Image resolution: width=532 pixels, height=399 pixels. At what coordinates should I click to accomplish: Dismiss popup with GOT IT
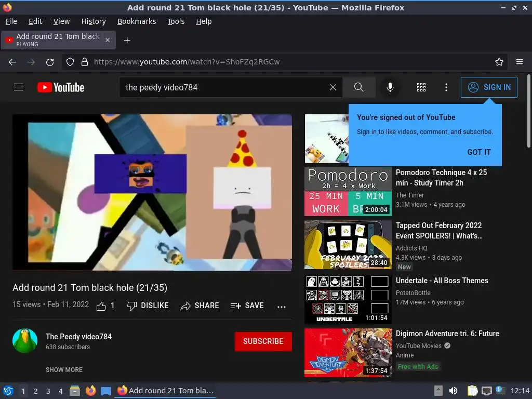point(478,152)
